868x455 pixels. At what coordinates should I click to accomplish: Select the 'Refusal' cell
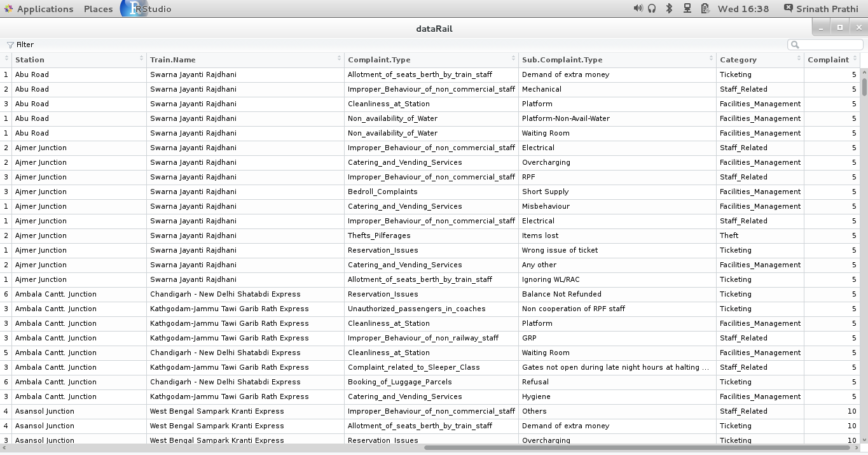point(617,382)
